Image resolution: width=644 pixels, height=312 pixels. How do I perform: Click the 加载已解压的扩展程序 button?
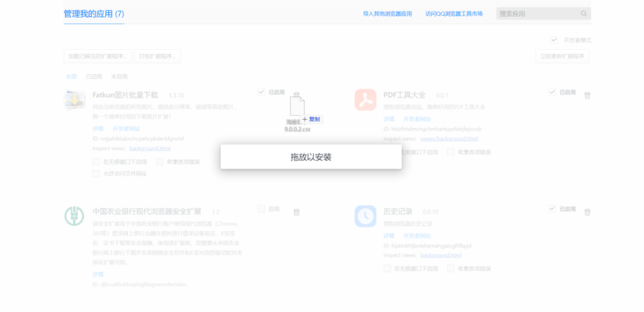97,56
